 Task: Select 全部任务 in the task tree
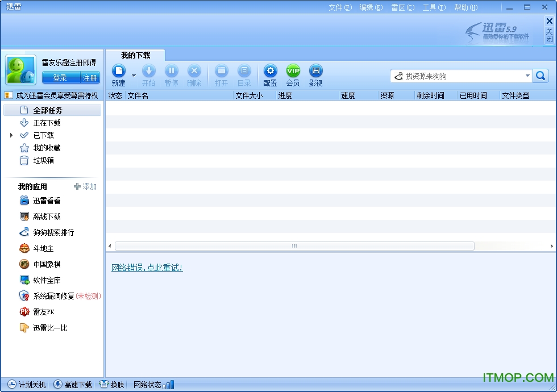(52, 110)
